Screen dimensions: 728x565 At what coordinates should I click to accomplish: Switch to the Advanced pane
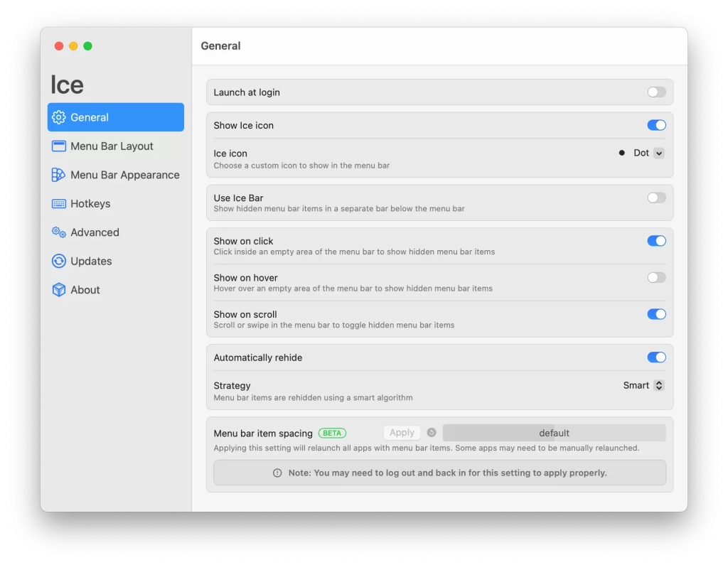(x=116, y=232)
